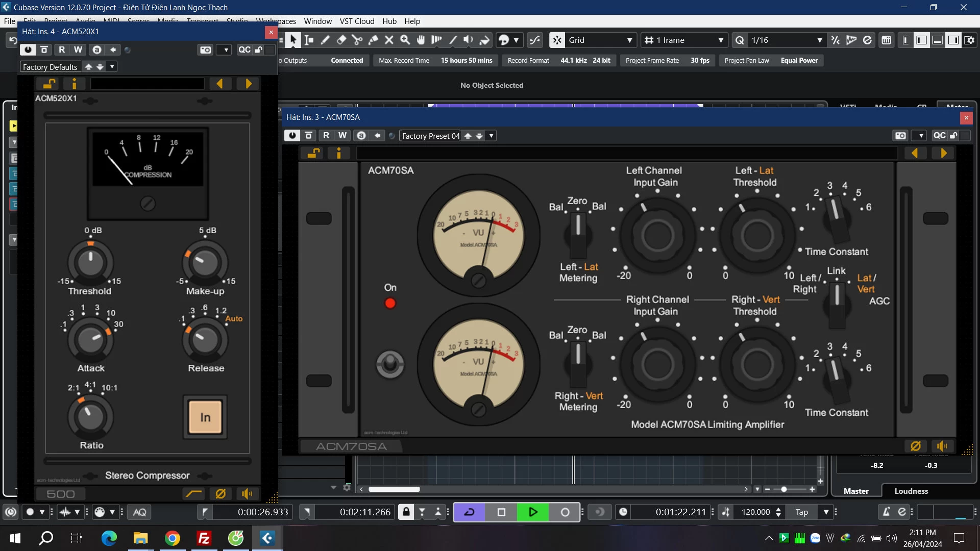
Task: Toggle the On indicator button on ACM70SA
Action: 390,303
